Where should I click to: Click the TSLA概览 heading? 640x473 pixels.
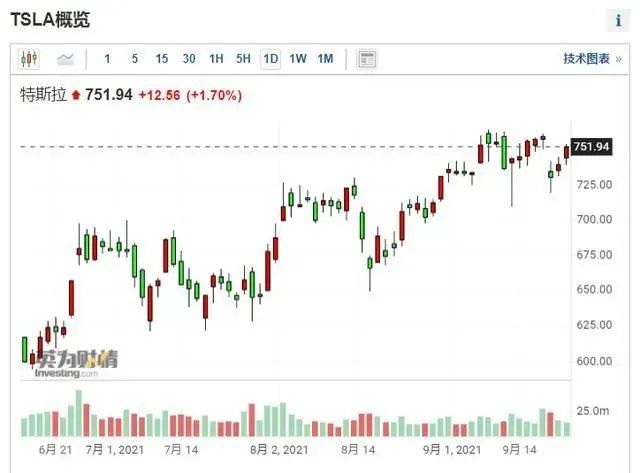pyautogui.click(x=50, y=20)
